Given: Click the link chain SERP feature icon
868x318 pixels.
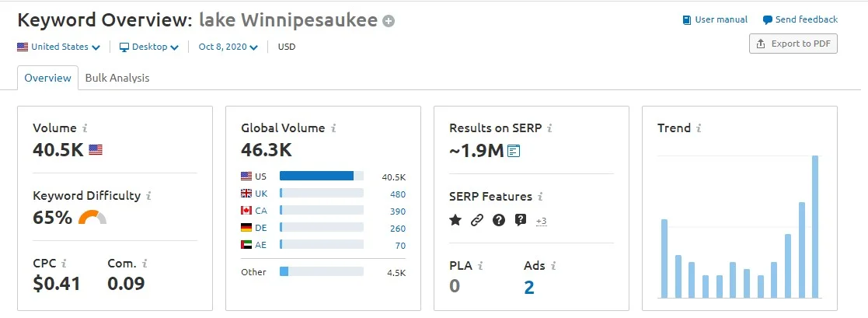Looking at the screenshot, I should (477, 220).
